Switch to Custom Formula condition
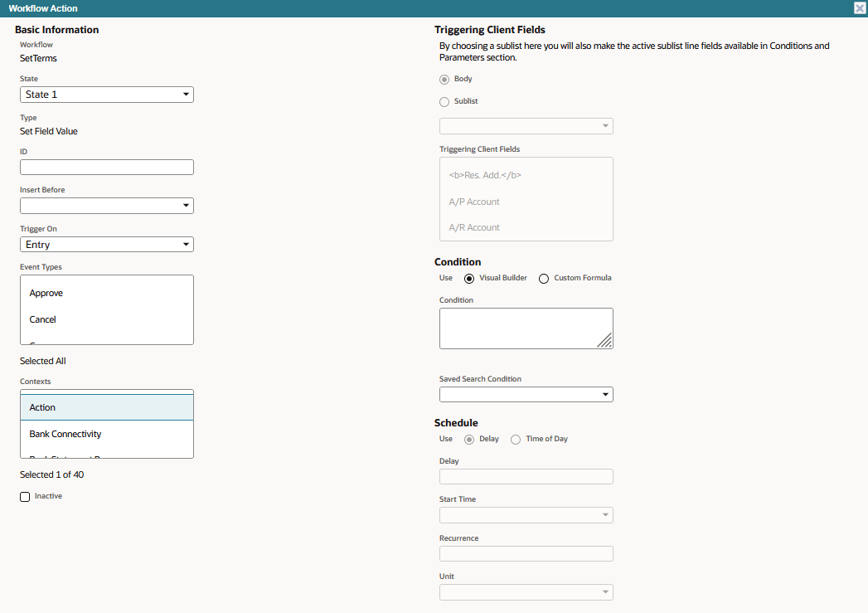 coord(544,279)
